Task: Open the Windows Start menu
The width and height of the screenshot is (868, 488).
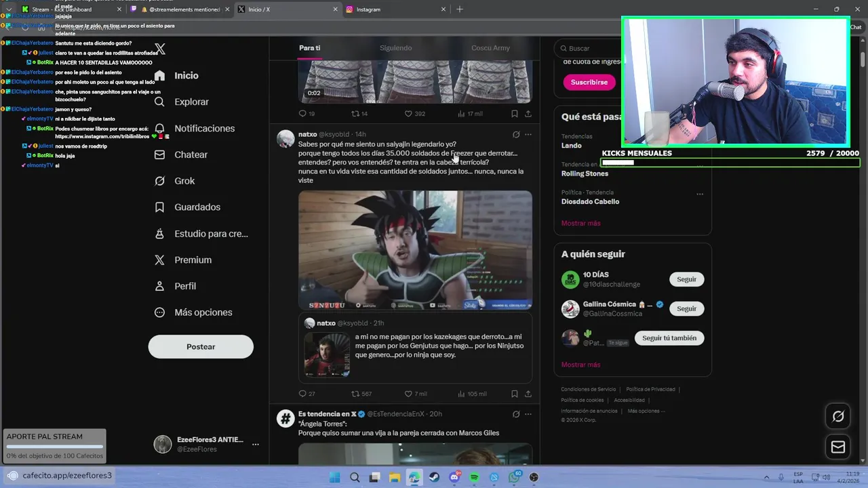Action: 335,477
